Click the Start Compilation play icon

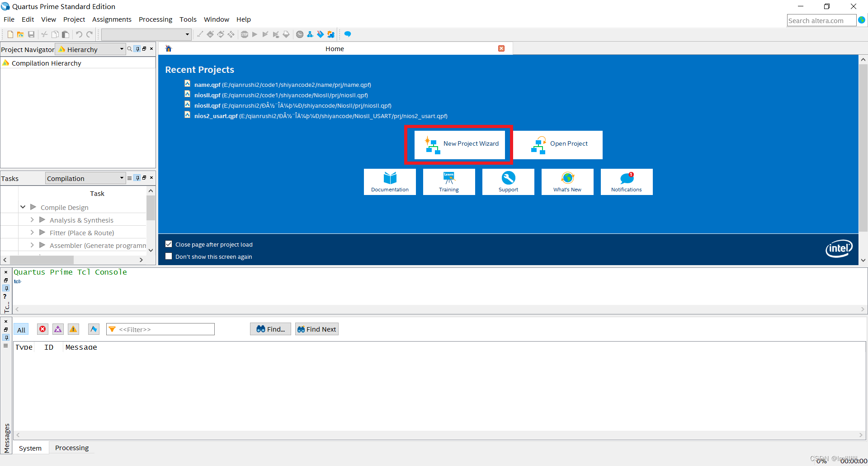click(255, 34)
